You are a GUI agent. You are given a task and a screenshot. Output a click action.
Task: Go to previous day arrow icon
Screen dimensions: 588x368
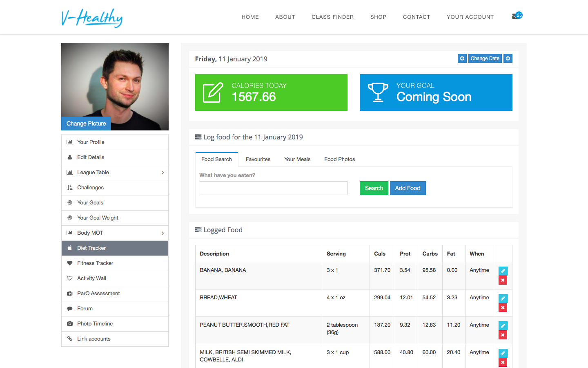coord(462,58)
